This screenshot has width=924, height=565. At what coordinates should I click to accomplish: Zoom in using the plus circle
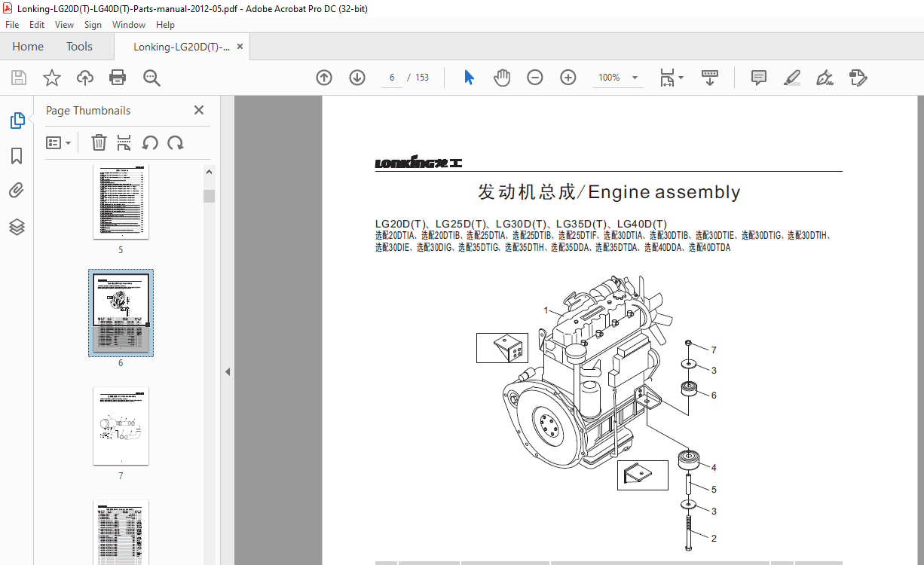tap(568, 78)
